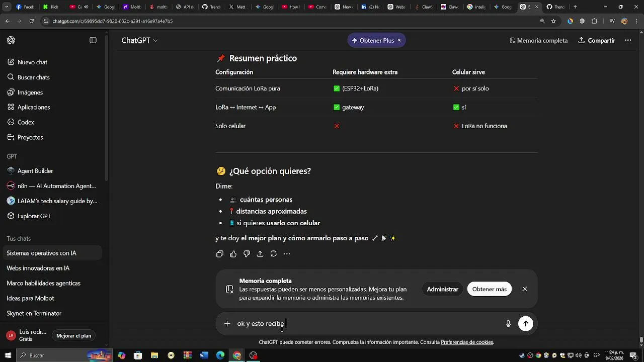Switch to the API browser tab
644x362 pixels.
pyautogui.click(x=184, y=7)
